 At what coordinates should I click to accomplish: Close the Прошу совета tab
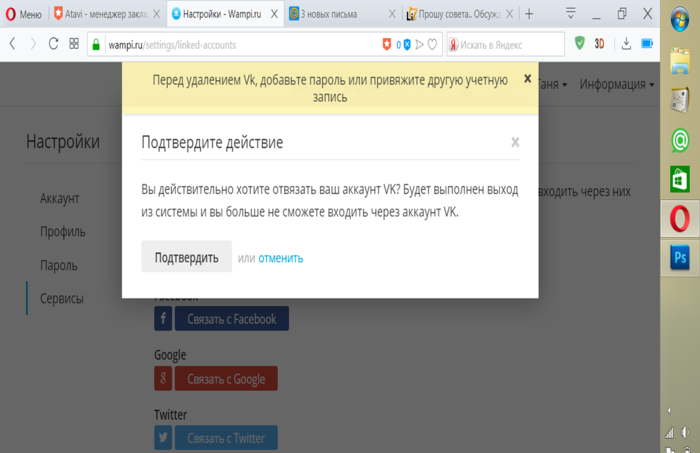coord(509,14)
